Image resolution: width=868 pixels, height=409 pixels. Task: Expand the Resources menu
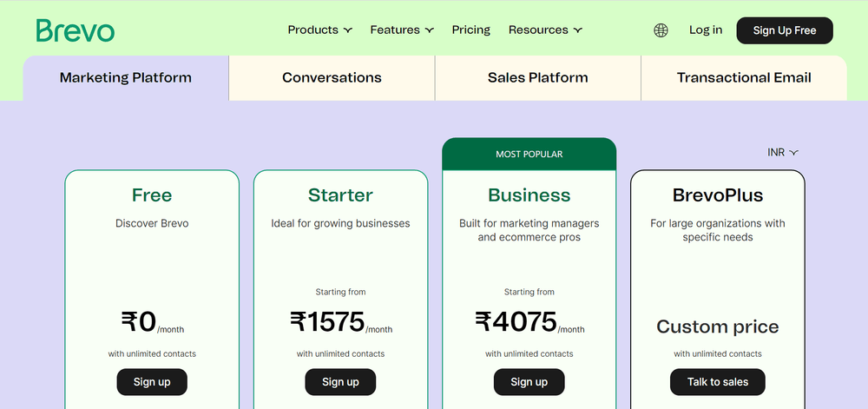click(x=545, y=30)
